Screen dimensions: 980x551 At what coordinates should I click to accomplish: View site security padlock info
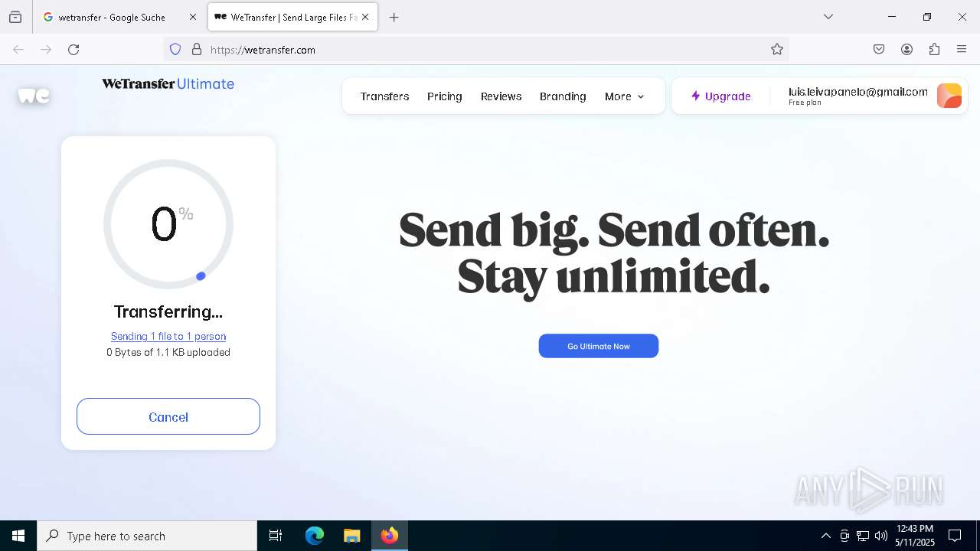pos(197,50)
